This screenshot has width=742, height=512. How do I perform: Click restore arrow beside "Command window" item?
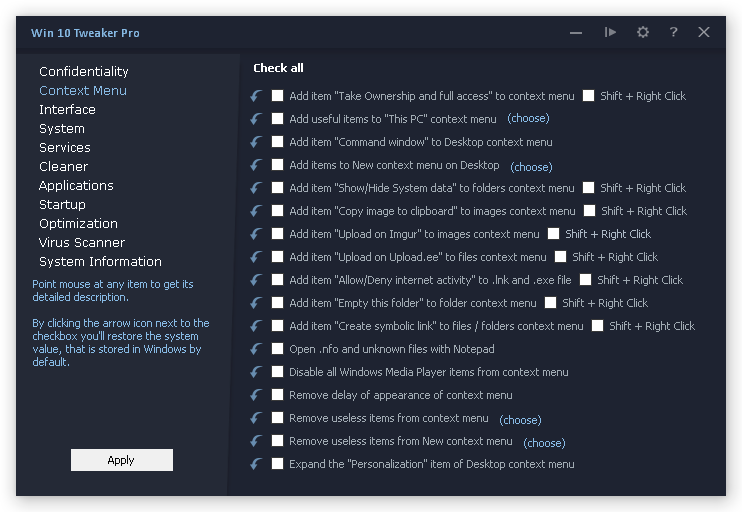click(x=256, y=142)
